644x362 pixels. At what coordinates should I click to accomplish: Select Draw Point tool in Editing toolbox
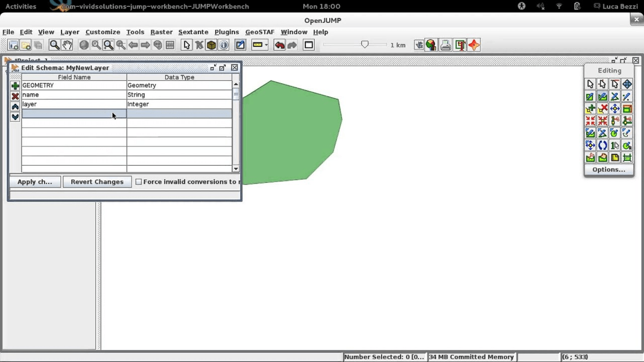pos(627,97)
